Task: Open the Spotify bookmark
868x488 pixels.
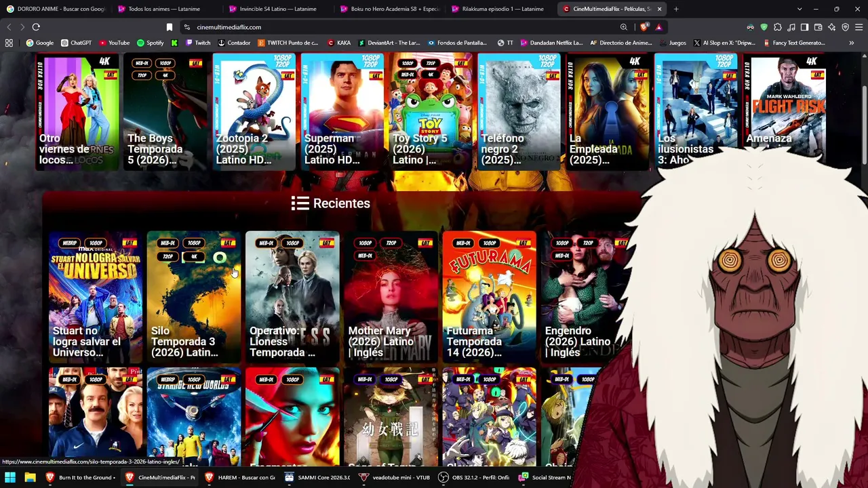Action: coord(151,43)
